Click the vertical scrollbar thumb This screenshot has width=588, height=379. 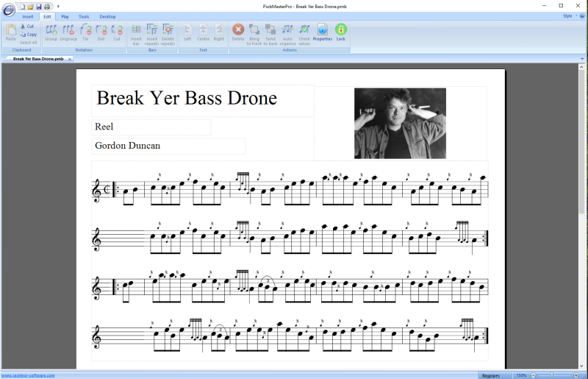point(581,142)
